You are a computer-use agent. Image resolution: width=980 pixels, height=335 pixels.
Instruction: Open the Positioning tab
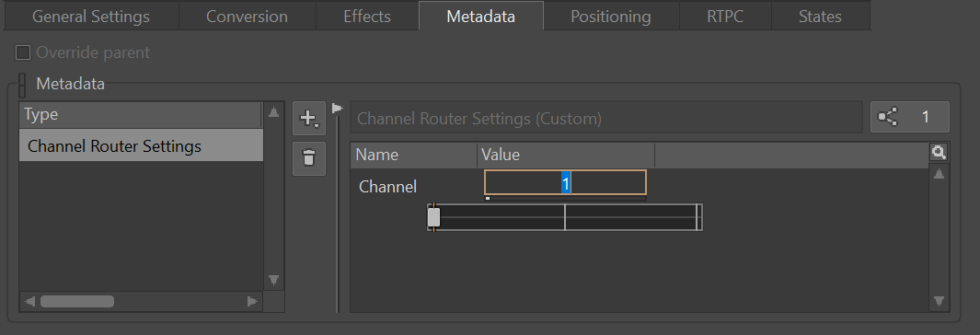pyautogui.click(x=611, y=17)
